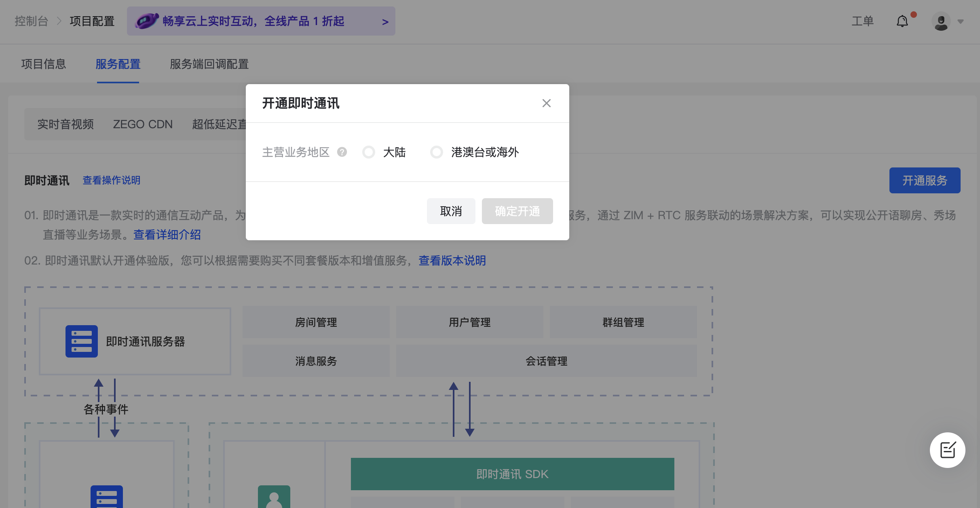Open the 工单 menu item

862,21
